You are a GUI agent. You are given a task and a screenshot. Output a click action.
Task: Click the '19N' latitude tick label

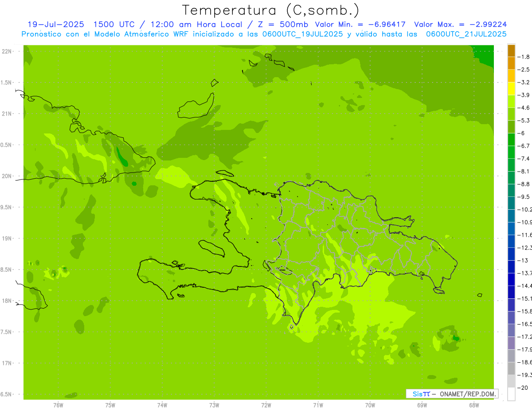pos(7,239)
